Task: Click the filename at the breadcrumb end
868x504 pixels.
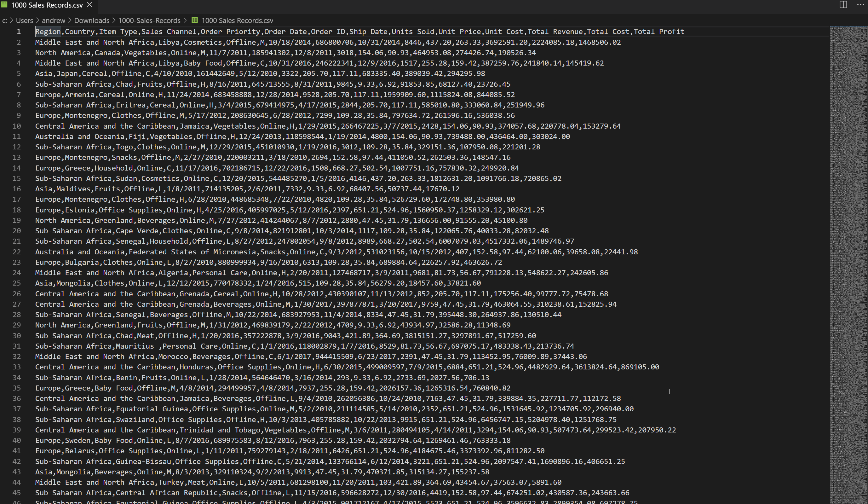Action: 237,20
